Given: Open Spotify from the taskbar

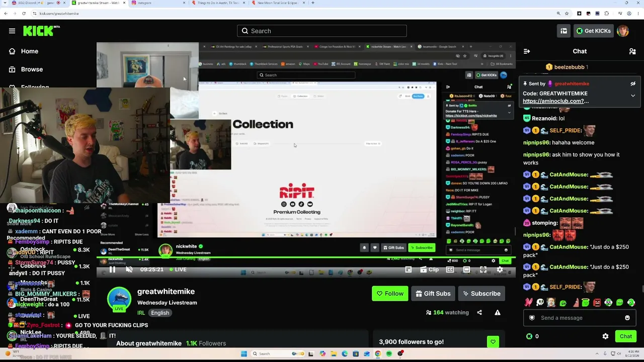Looking at the screenshot, I should (389, 354).
